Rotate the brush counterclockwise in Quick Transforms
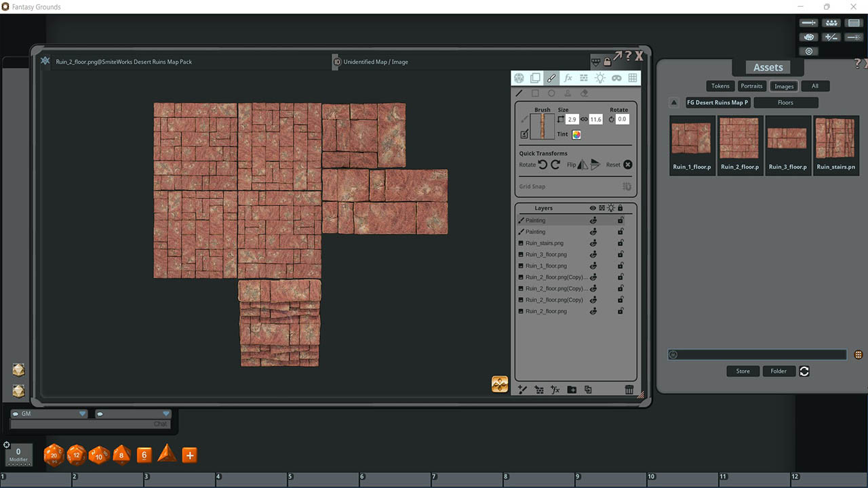 (543, 164)
